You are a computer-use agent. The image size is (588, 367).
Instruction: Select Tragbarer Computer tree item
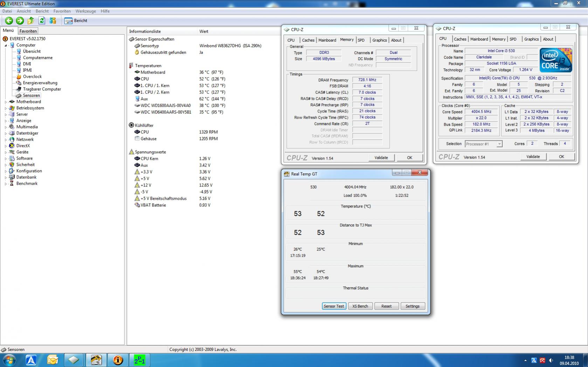pos(42,89)
